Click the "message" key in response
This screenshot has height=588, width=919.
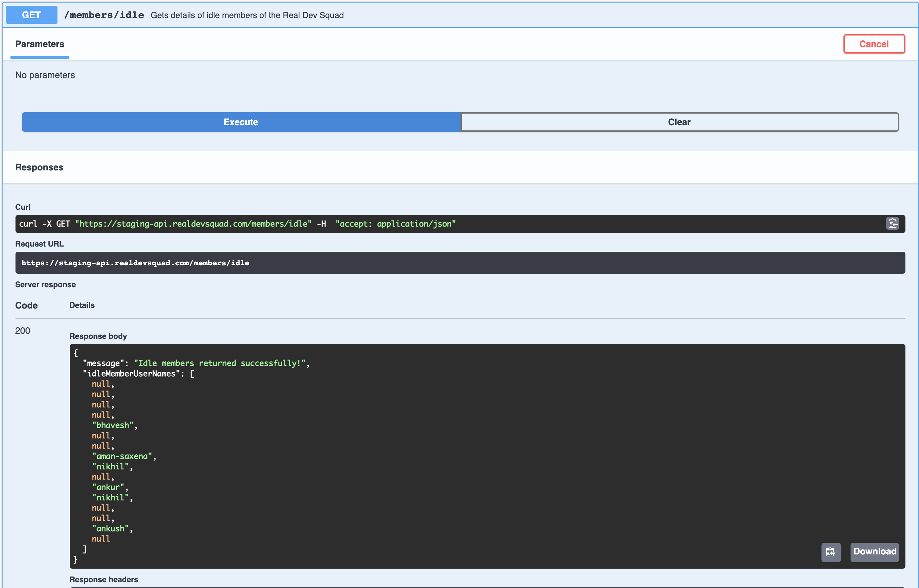[x=104, y=363]
